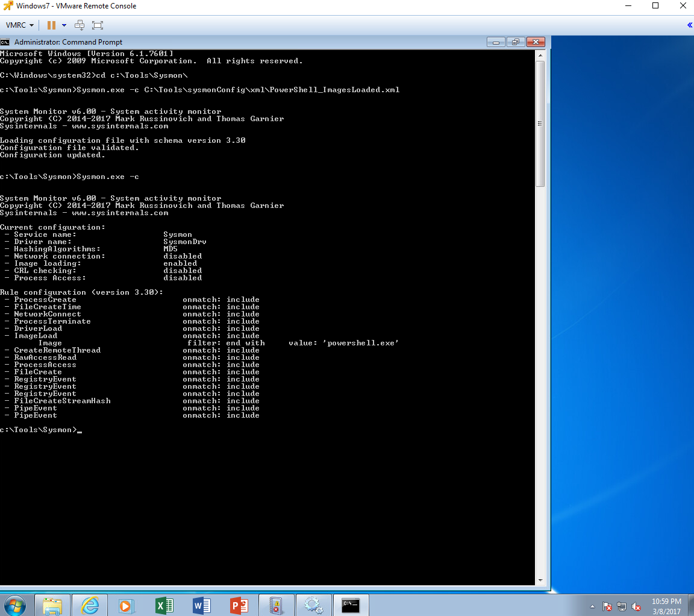The width and height of the screenshot is (694, 616).
Task: Open the Action Center flag icon
Action: [x=607, y=607]
